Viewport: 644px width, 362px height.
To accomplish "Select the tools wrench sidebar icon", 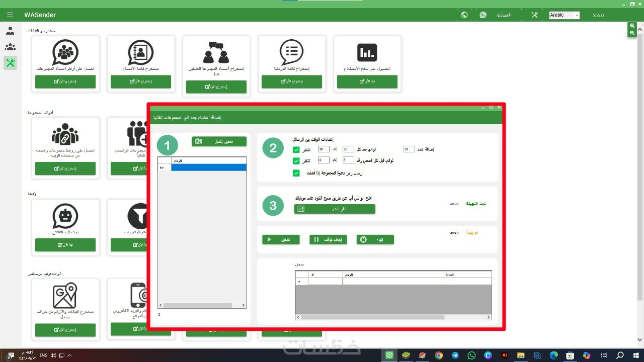I will (10, 63).
